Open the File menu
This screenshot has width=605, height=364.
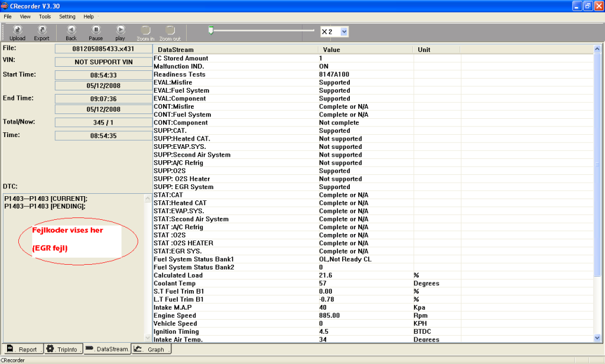pyautogui.click(x=8, y=17)
